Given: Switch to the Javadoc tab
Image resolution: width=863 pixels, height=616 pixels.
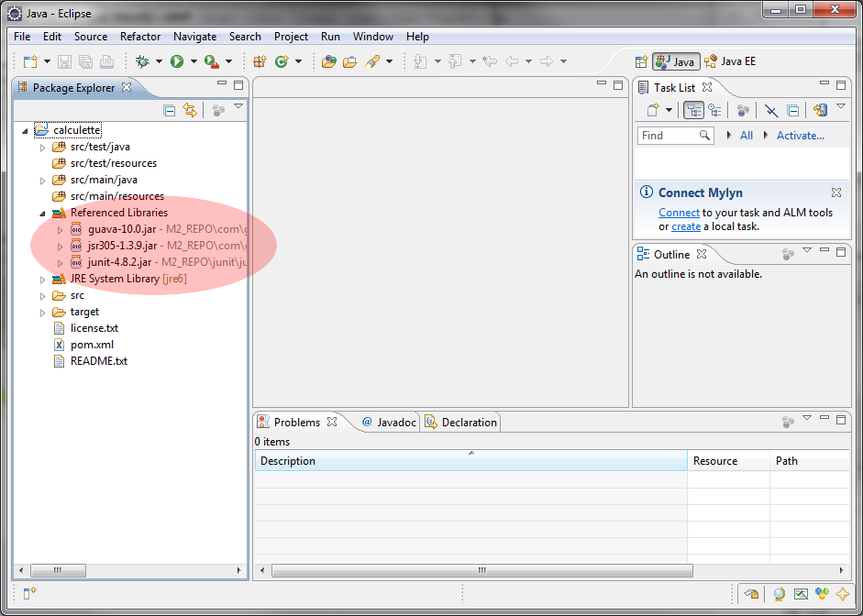Looking at the screenshot, I should tap(389, 423).
